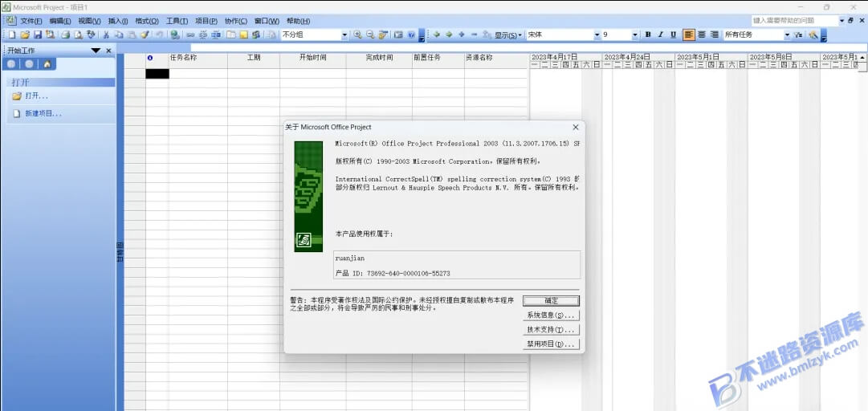Open Print Preview from the toolbar
868x411 pixels.
(x=78, y=35)
